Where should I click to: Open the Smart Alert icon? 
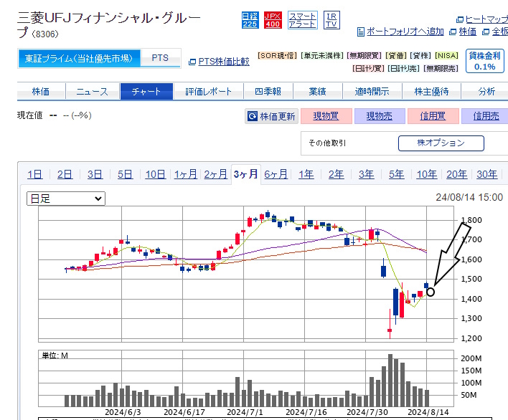pyautogui.click(x=303, y=20)
